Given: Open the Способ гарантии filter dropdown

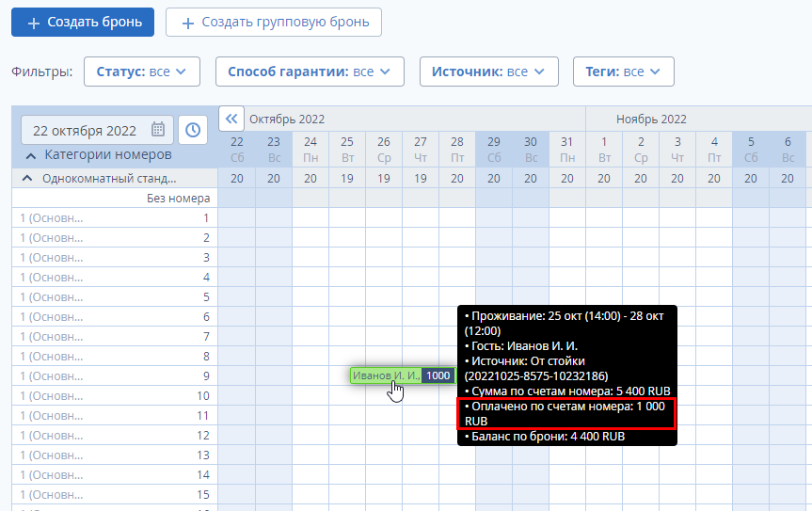Looking at the screenshot, I should pyautogui.click(x=310, y=72).
